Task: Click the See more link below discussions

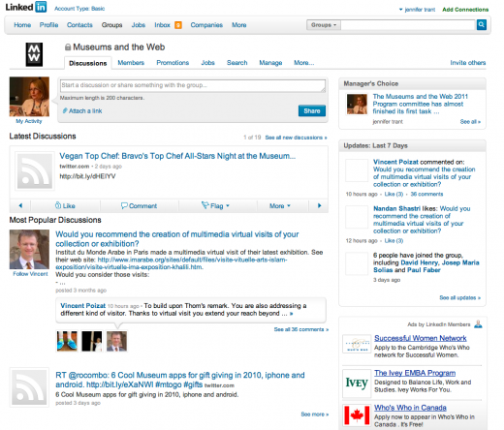Action: tap(315, 415)
